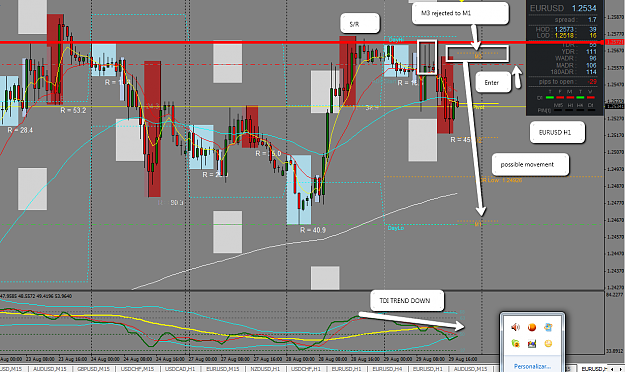Click the pips to open value
The width and height of the screenshot is (625, 372).
tap(593, 81)
